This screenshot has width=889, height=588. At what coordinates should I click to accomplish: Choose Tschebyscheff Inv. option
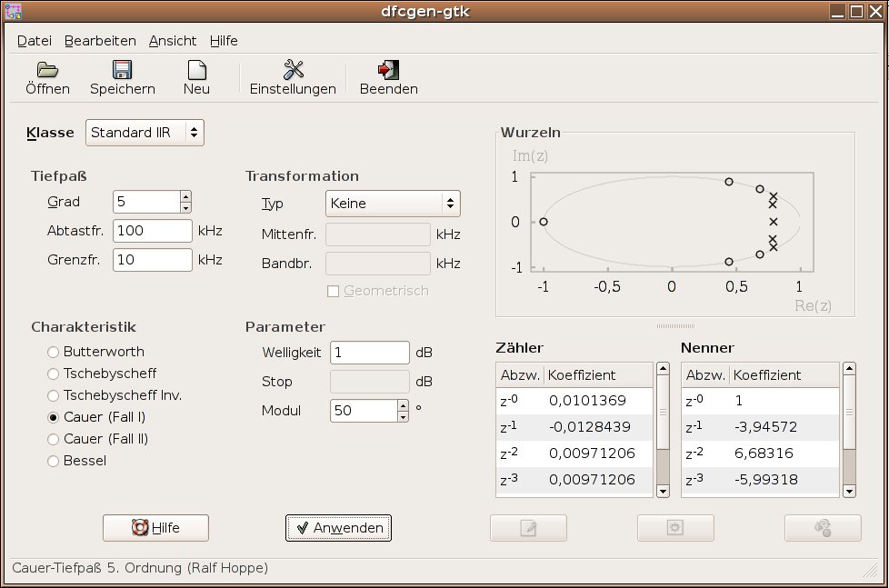coord(54,395)
